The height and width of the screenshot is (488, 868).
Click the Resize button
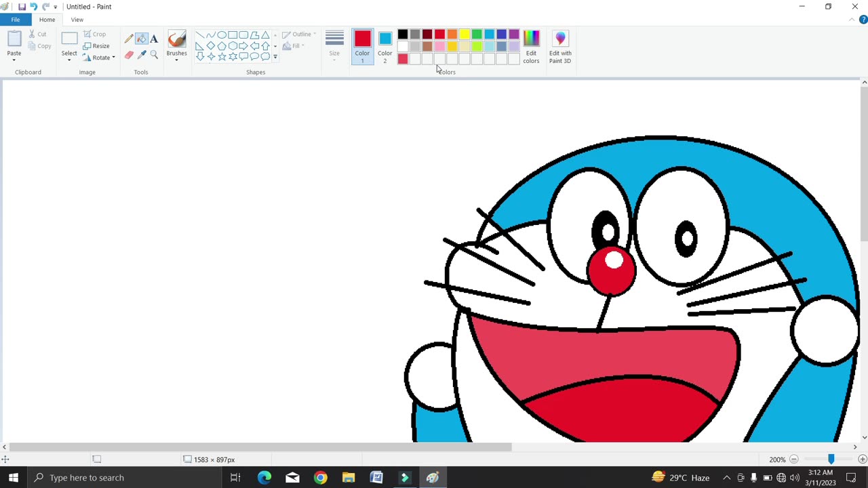(x=96, y=46)
